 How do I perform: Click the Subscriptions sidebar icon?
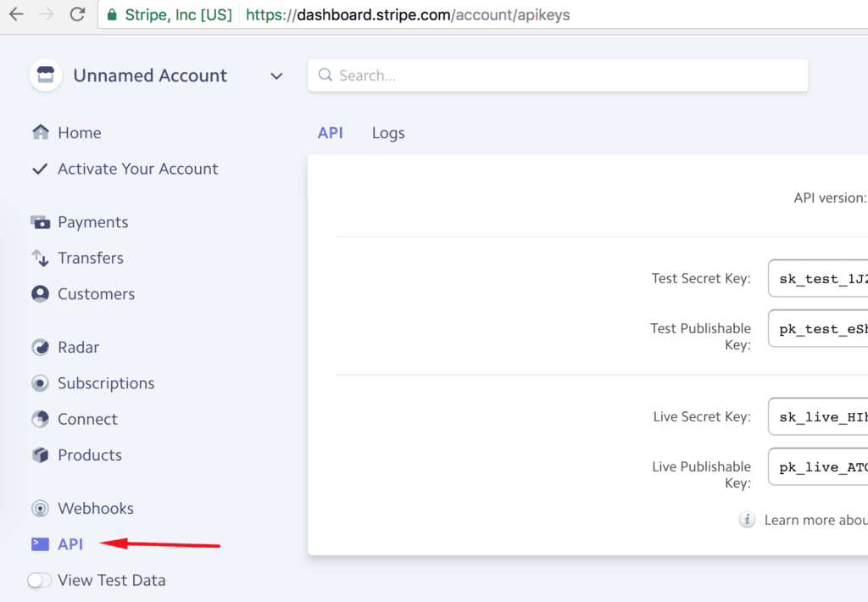(x=39, y=382)
